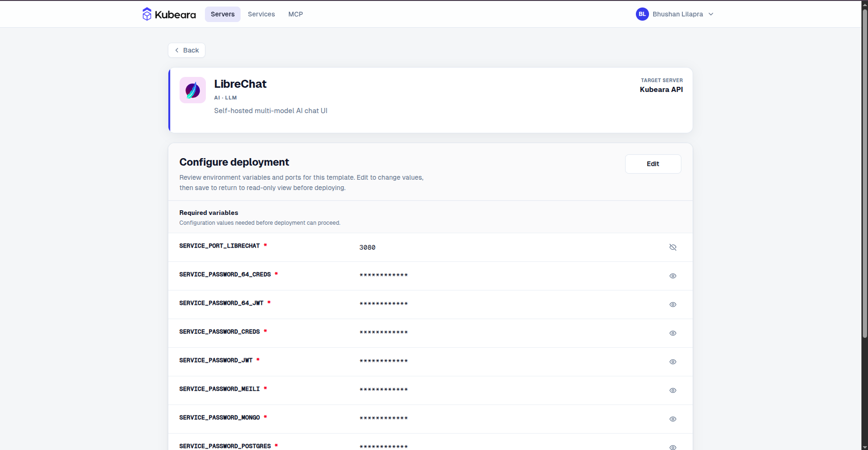Viewport: 868px width, 450px height.
Task: Unmask the SERVICE_PASSWORD_MEILI value
Action: click(673, 390)
